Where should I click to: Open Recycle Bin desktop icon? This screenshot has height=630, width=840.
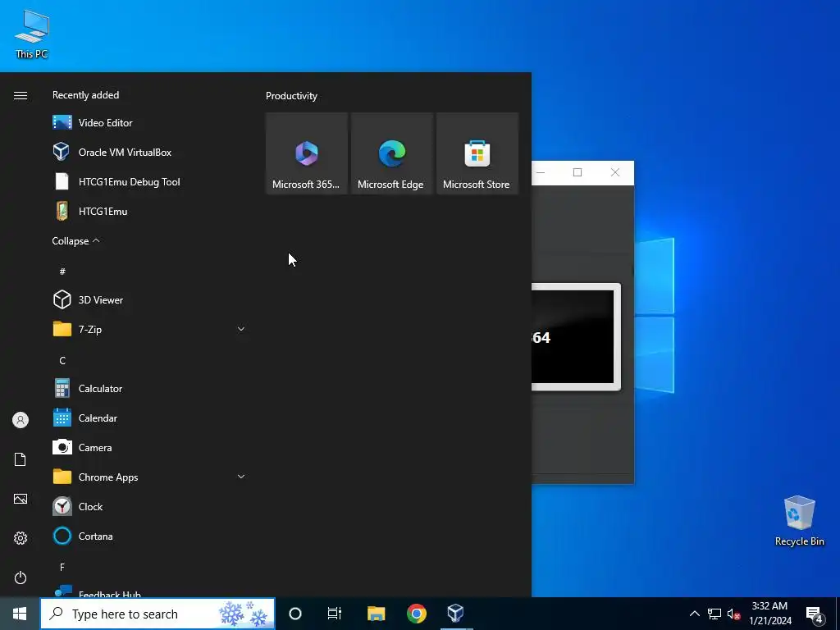coord(799,521)
